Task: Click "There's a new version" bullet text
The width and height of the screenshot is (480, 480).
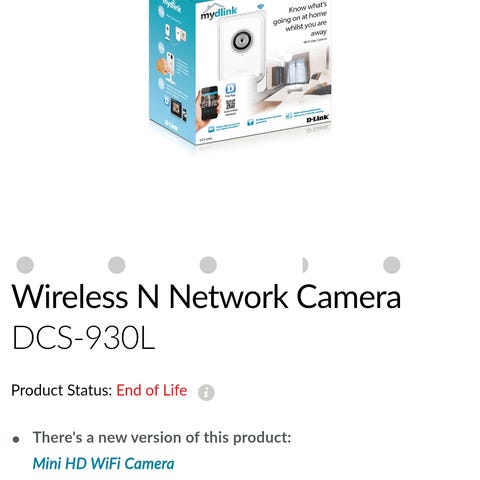Action: pos(162,438)
